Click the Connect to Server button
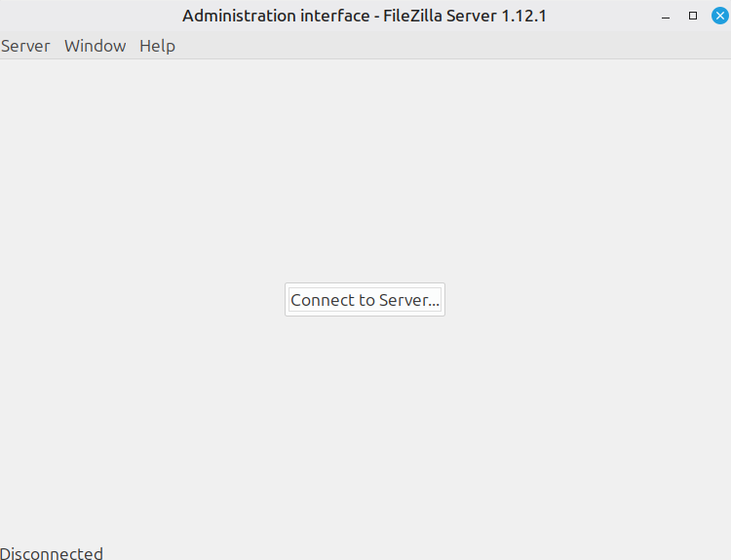Viewport: 731px width, 560px height. point(365,300)
